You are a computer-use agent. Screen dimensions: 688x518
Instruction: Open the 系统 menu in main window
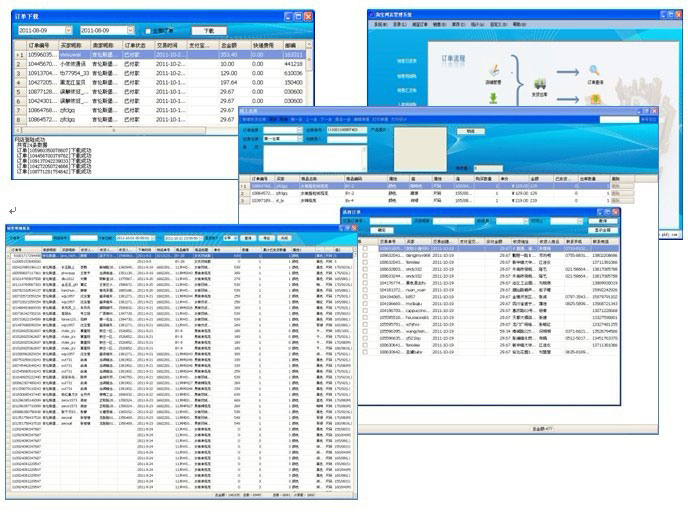pos(380,25)
